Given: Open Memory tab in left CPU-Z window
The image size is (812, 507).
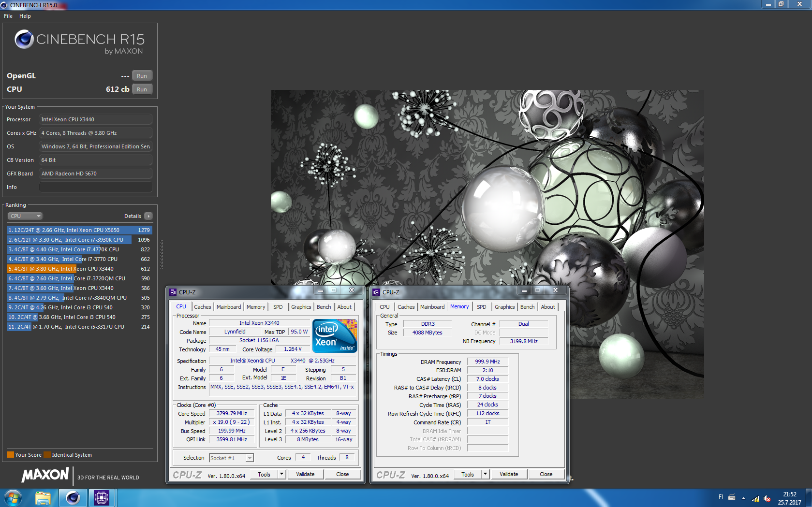Looking at the screenshot, I should pyautogui.click(x=256, y=307).
